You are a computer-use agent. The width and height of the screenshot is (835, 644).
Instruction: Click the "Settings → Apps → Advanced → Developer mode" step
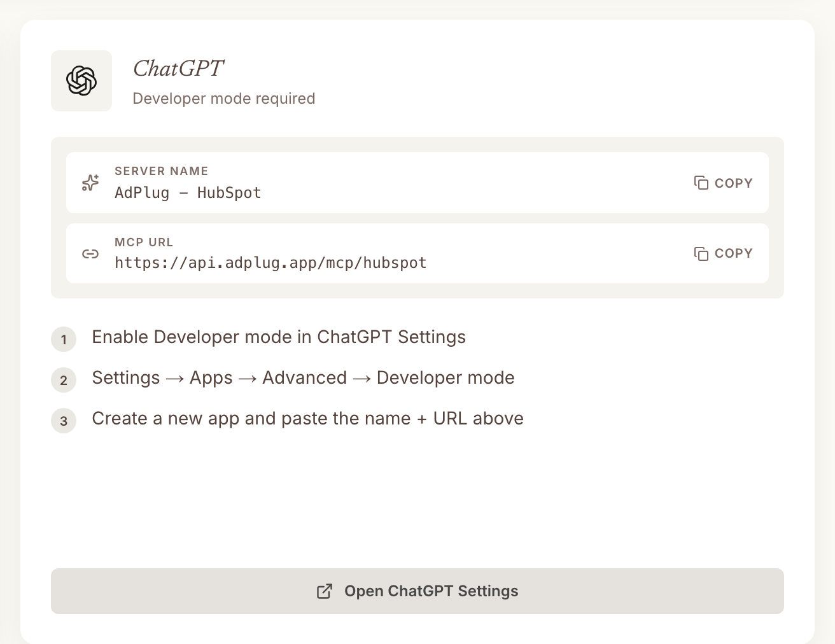click(303, 378)
